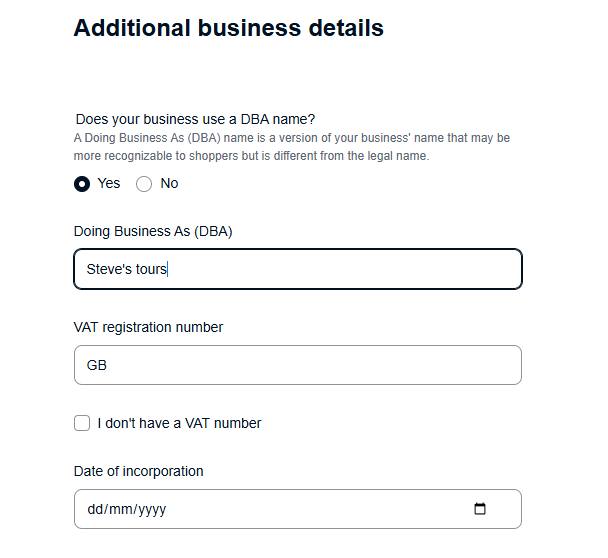This screenshot has height=558, width=608.
Task: Click the 'I don't have a VAT number' label
Action: pos(179,423)
